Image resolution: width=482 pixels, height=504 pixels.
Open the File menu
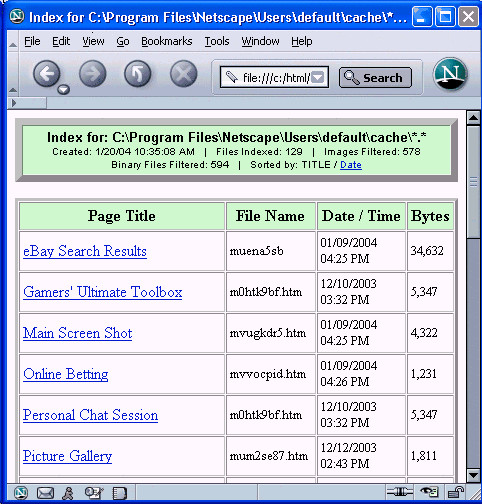click(x=32, y=41)
